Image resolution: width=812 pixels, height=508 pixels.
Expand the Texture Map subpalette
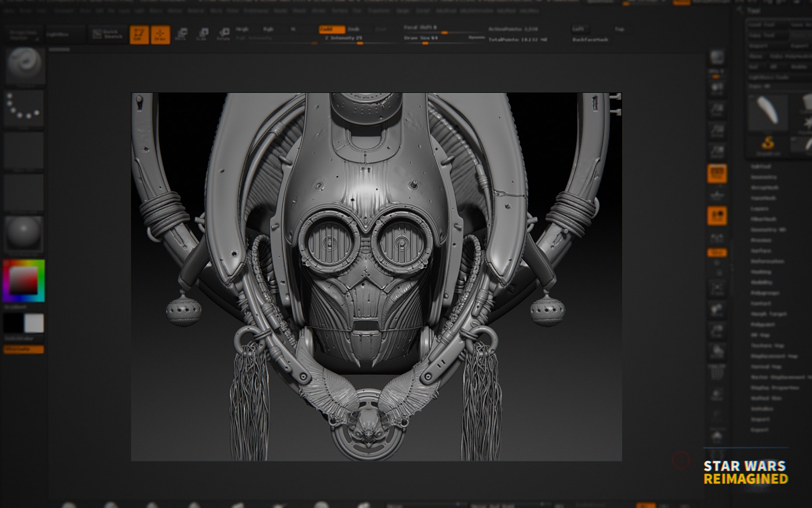(x=766, y=346)
